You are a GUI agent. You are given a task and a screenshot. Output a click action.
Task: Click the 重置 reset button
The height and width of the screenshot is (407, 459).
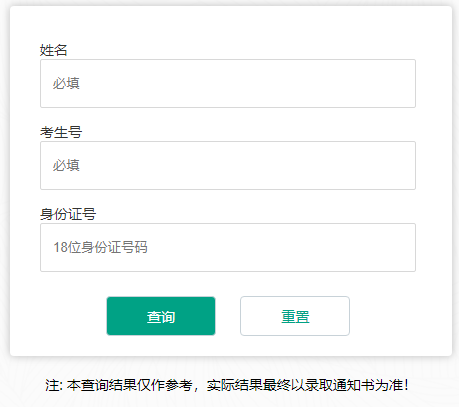pyautogui.click(x=295, y=316)
